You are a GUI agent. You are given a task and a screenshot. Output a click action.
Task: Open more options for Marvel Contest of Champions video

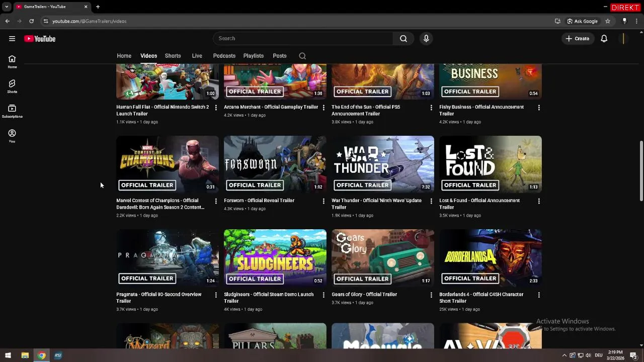pos(216,201)
